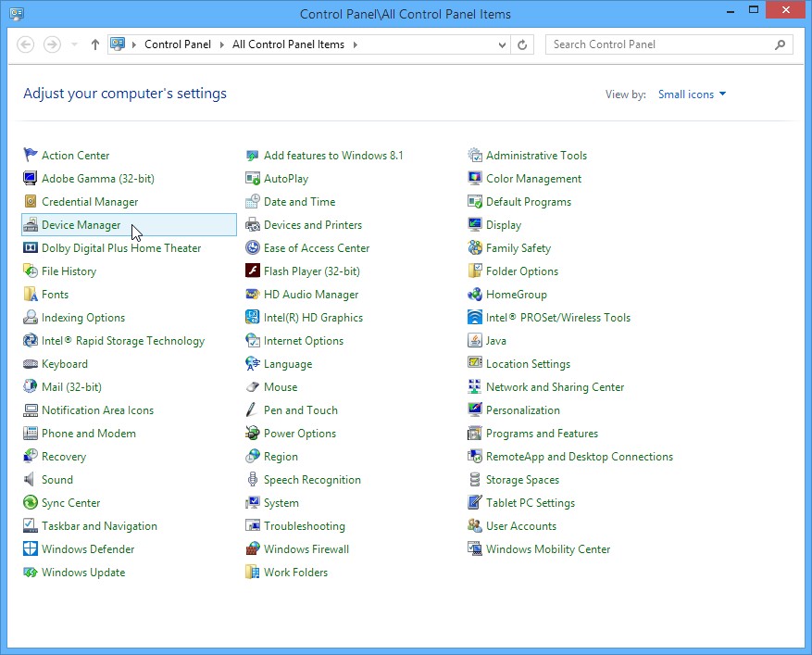Go forward using the Forward arrow
Viewport: 812px width, 655px height.
(52, 44)
